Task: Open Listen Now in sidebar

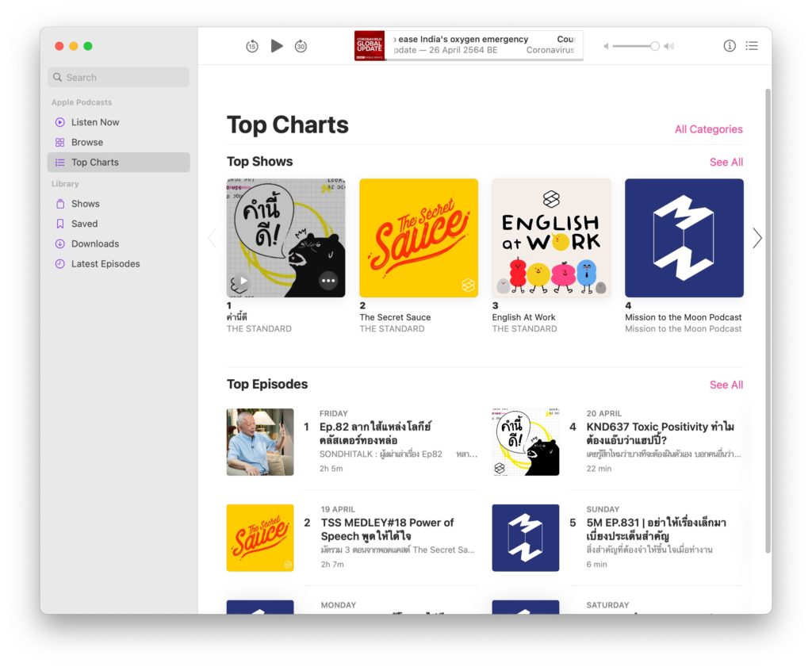Action: 94,122
